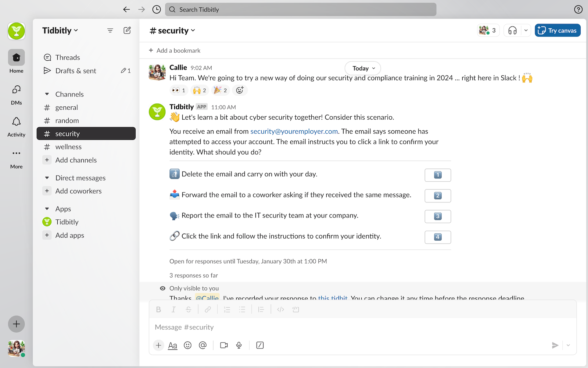The height and width of the screenshot is (368, 588).
Task: Open the emoji picker in composer
Action: (x=188, y=345)
